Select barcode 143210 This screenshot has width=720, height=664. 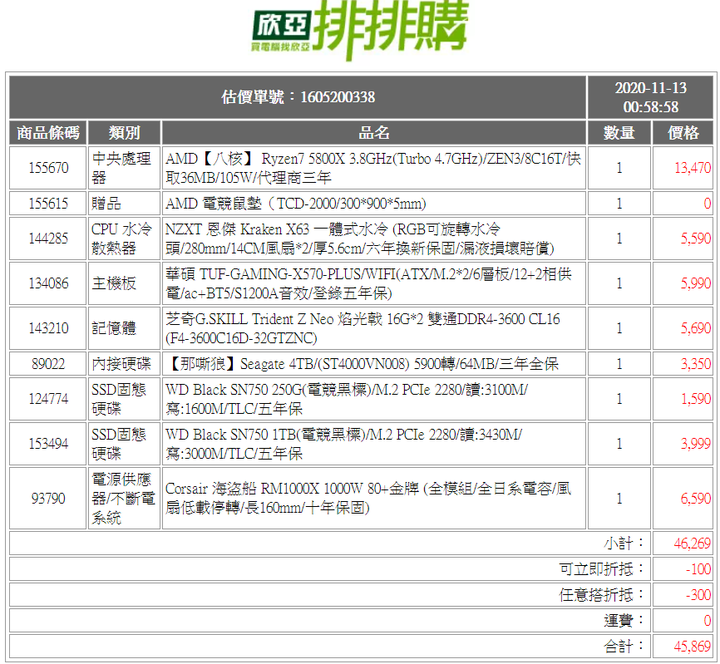48,328
